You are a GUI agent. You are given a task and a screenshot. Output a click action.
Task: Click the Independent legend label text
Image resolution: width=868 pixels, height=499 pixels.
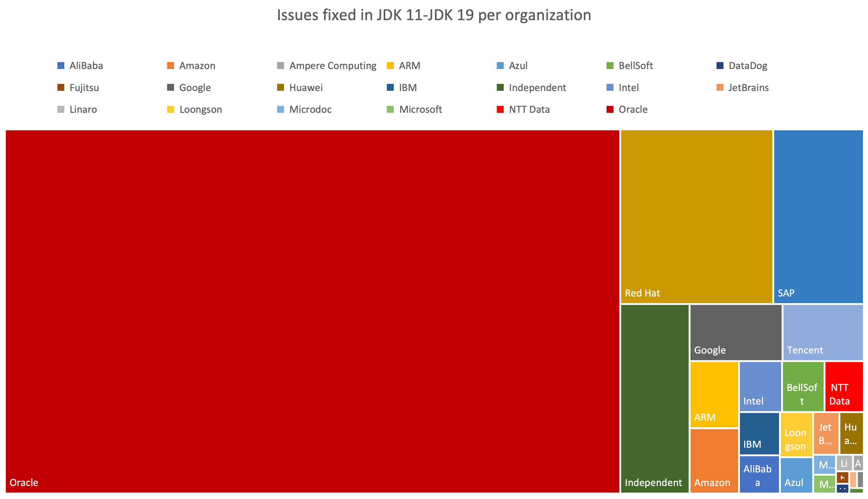coord(537,88)
